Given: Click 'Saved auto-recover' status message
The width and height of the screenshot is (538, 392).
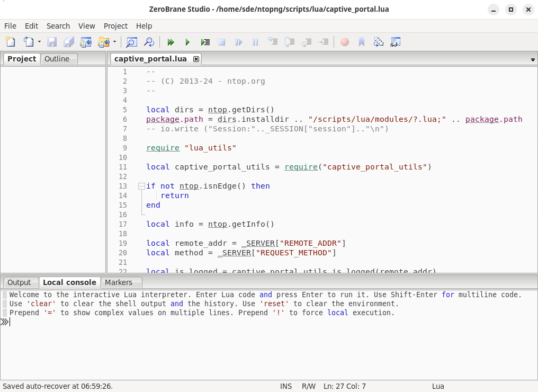Looking at the screenshot, I should point(58,386).
